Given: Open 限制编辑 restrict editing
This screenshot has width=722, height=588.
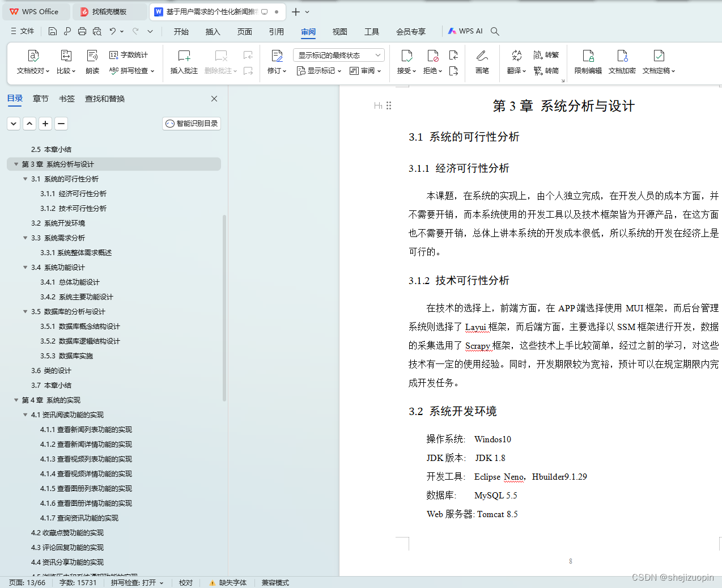Looking at the screenshot, I should point(588,62).
